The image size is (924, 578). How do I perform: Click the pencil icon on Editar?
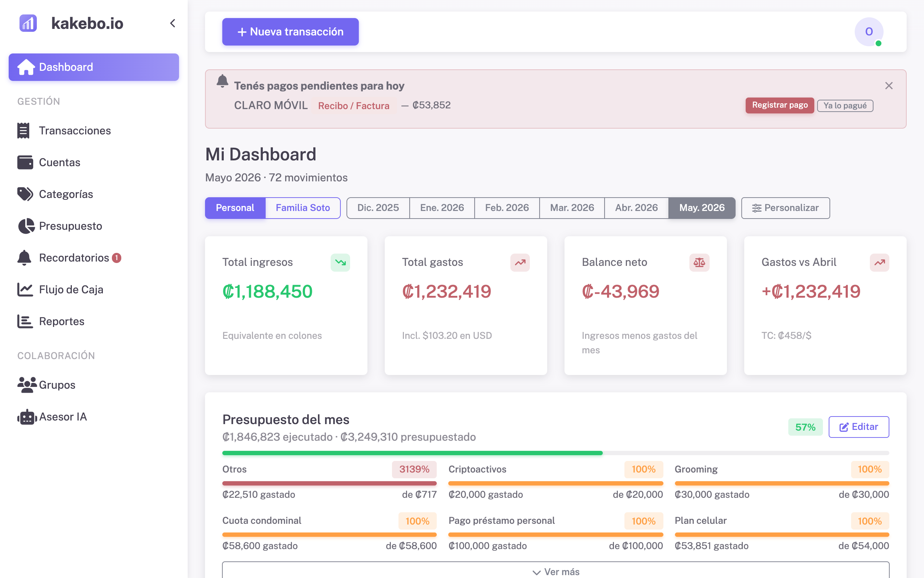(x=844, y=427)
